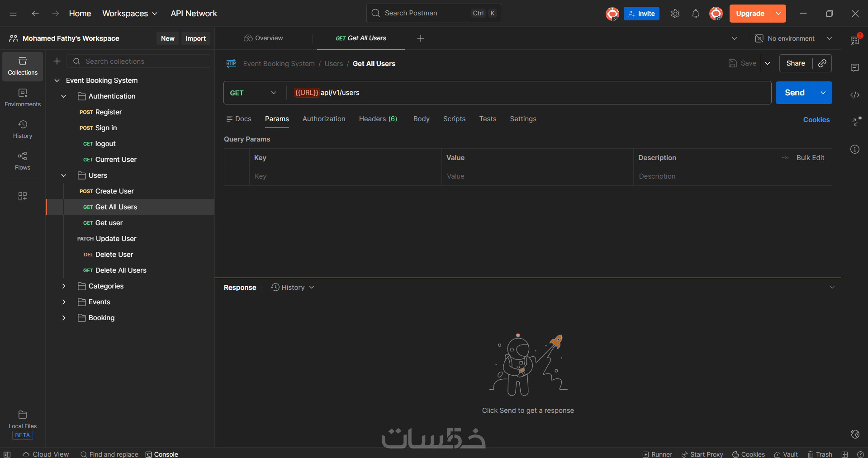Open the Collections sidebar panel

23,66
